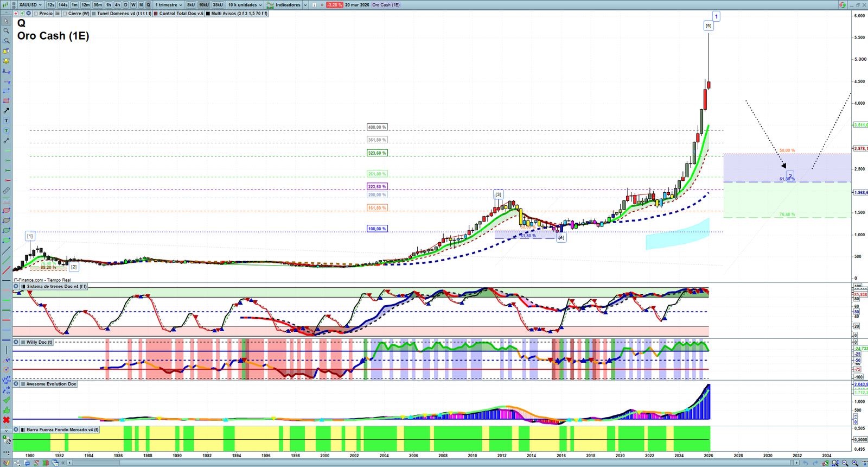
Task: Click the red X delete icon
Action: point(6,420)
